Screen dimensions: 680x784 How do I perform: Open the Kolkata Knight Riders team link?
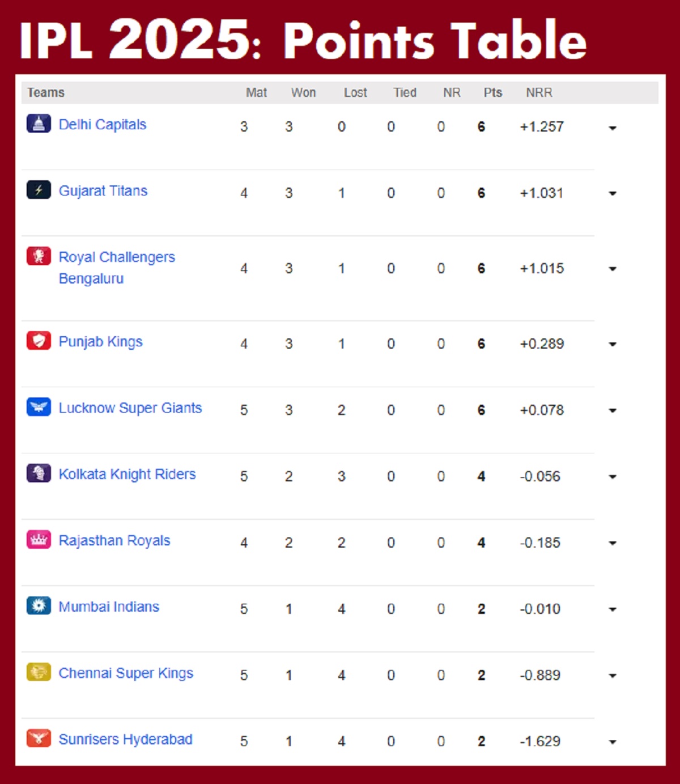point(127,474)
